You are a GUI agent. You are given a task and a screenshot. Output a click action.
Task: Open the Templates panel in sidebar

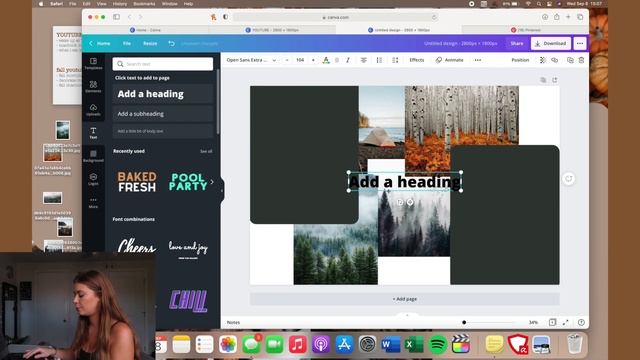point(93,63)
